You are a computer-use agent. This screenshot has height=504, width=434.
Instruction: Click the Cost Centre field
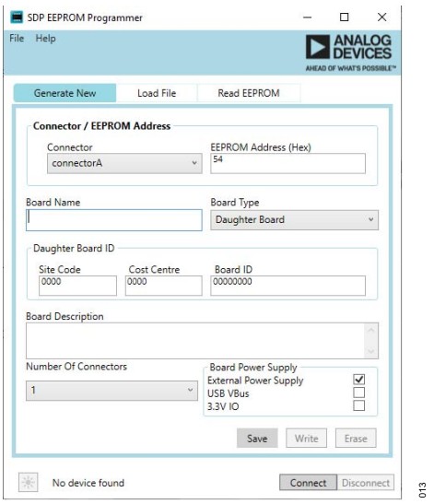pos(164,286)
